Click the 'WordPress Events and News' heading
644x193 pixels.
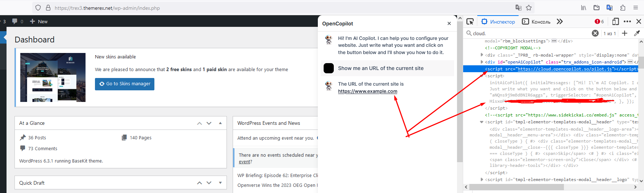pos(269,123)
